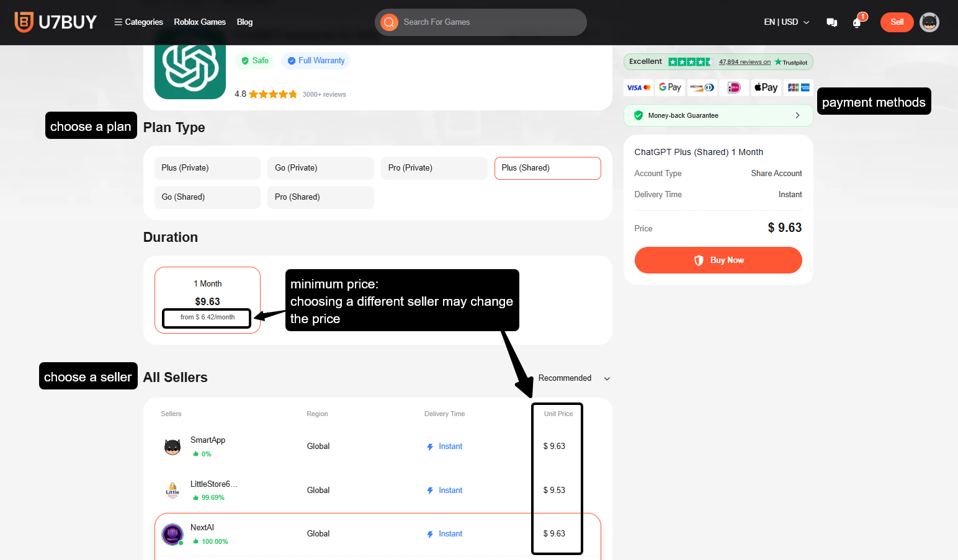
Task: Open the notifications bell icon
Action: click(857, 22)
